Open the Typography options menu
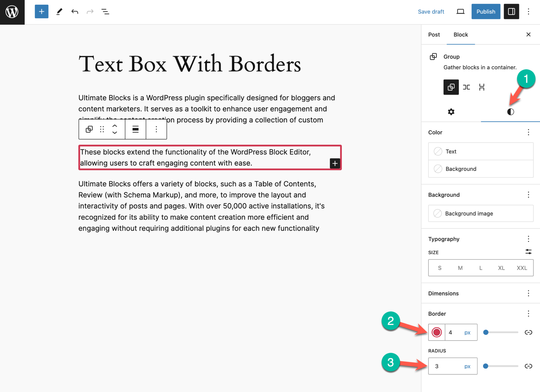 tap(528, 239)
